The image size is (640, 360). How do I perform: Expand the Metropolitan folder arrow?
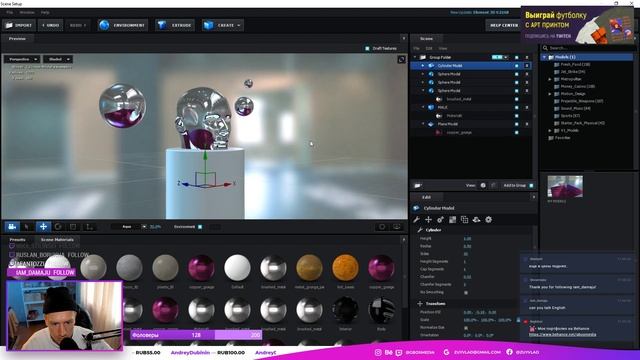tap(550, 79)
